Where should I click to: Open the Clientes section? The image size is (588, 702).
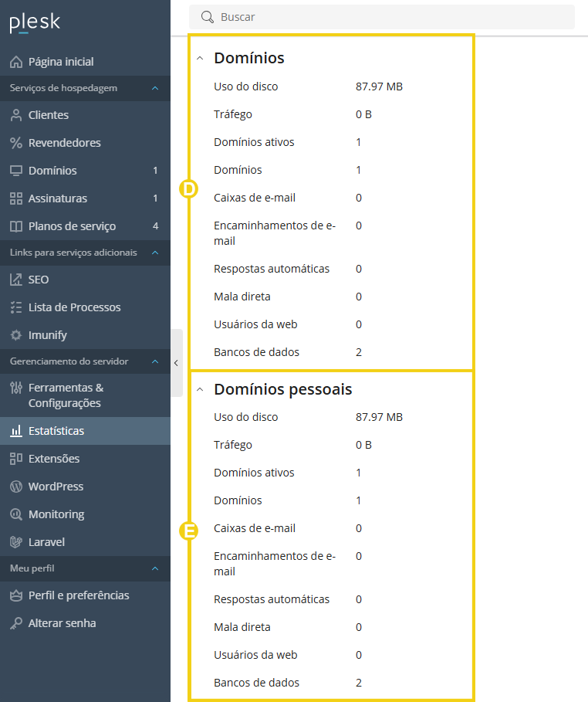(46, 114)
